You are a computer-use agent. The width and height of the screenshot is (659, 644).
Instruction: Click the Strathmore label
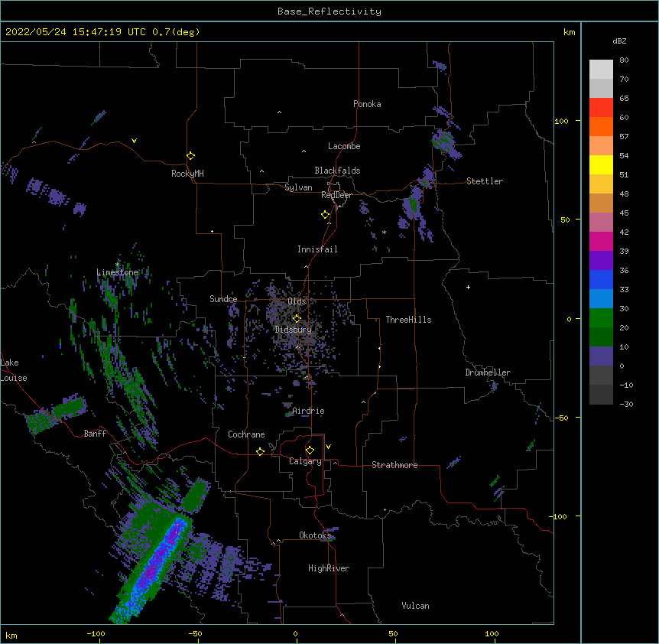[x=394, y=465]
